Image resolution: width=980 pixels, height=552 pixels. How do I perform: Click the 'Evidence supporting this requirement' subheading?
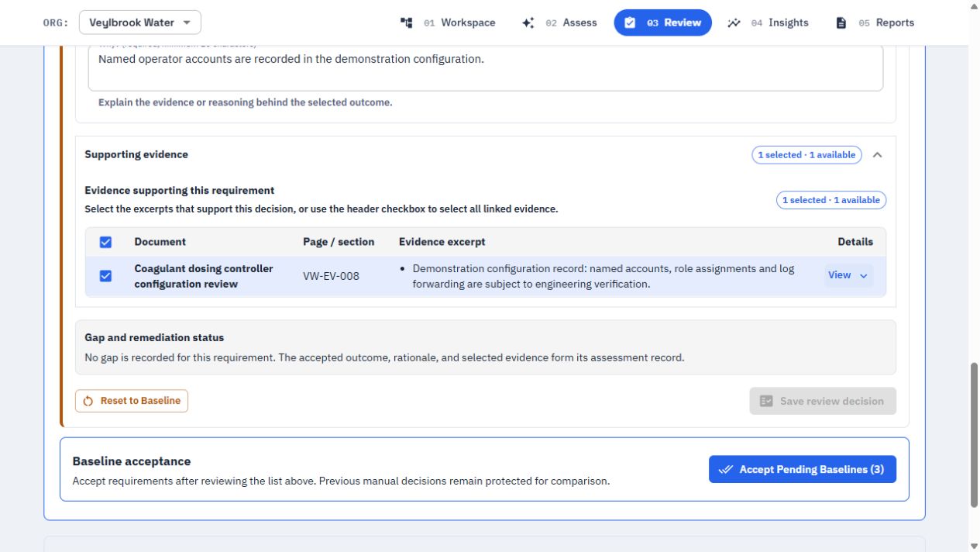click(x=180, y=191)
